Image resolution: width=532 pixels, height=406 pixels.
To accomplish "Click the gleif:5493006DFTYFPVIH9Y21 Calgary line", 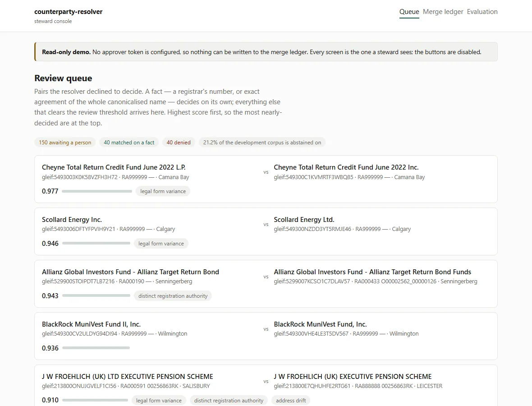I will pos(109,229).
